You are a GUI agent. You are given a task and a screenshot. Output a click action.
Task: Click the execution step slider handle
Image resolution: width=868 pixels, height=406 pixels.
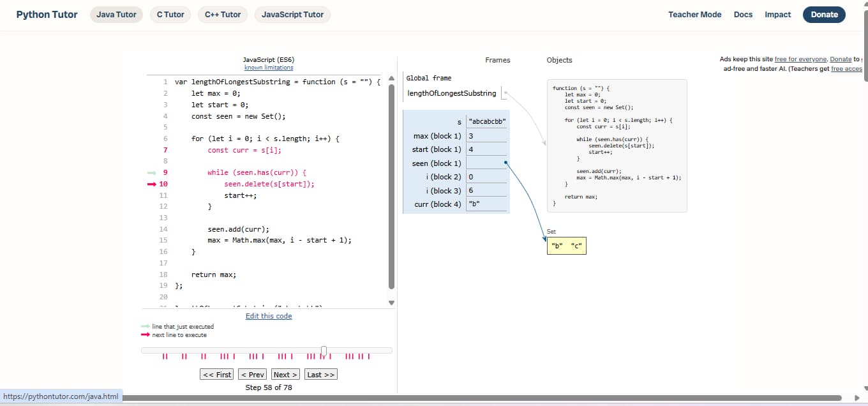324,350
